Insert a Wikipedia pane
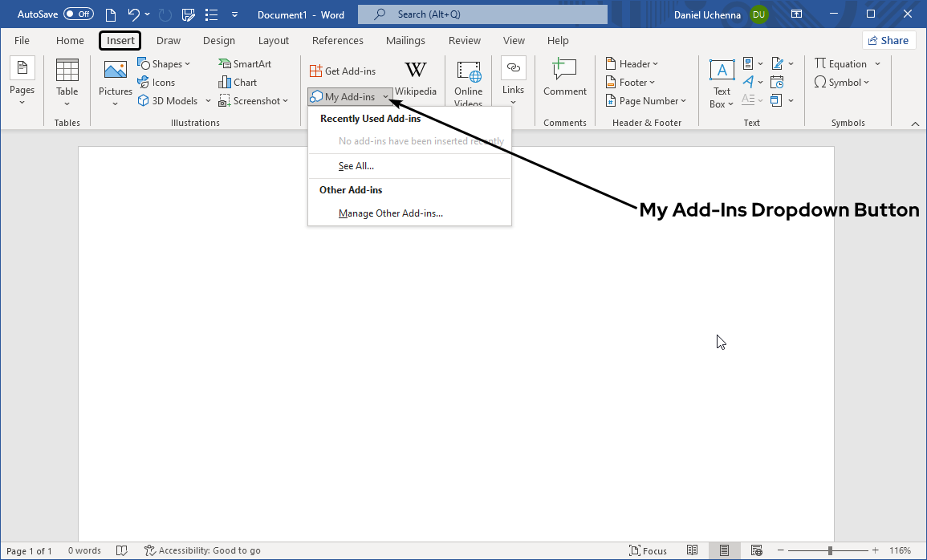This screenshot has width=927, height=560. [x=416, y=78]
